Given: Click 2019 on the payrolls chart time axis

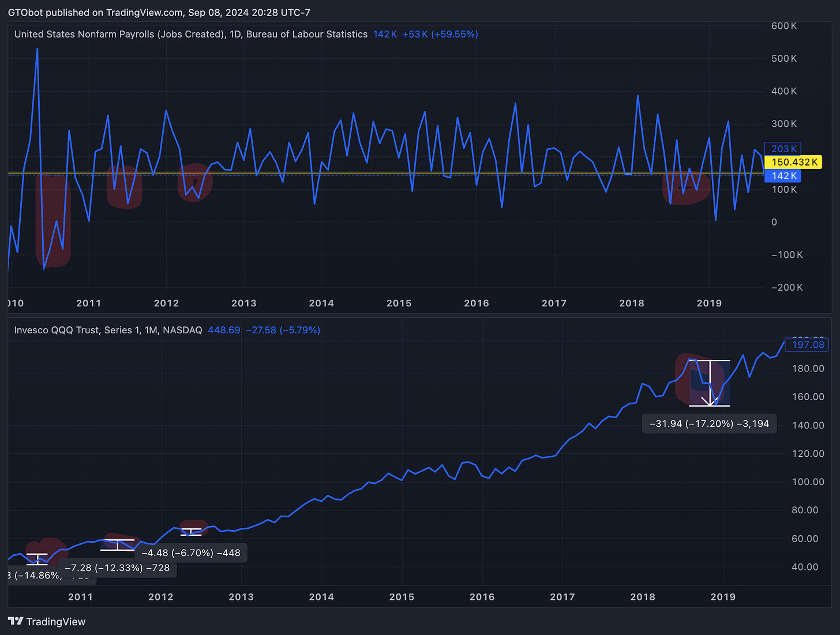Looking at the screenshot, I should click(709, 303).
